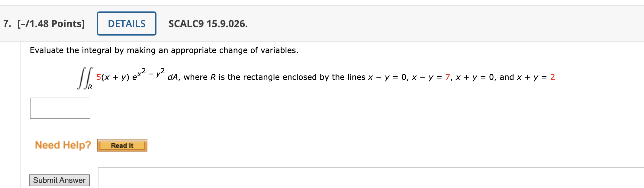Image resolution: width=644 pixels, height=188 pixels.
Task: Submit your answer for question 7
Action: click(x=59, y=180)
